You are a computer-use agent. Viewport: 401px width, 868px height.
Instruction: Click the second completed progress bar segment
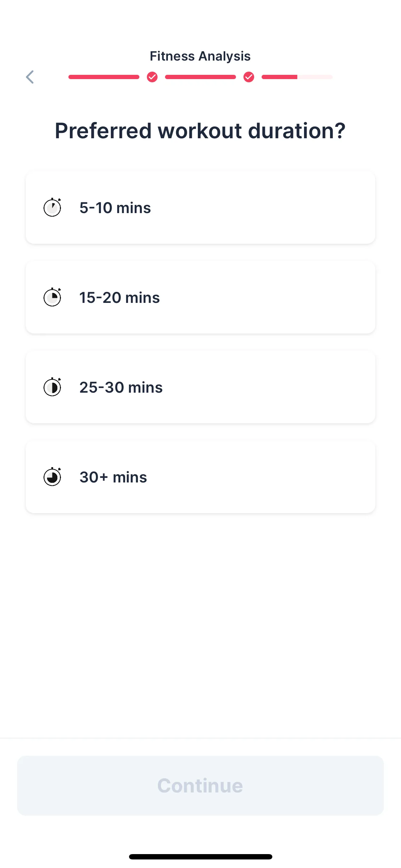[x=200, y=77]
